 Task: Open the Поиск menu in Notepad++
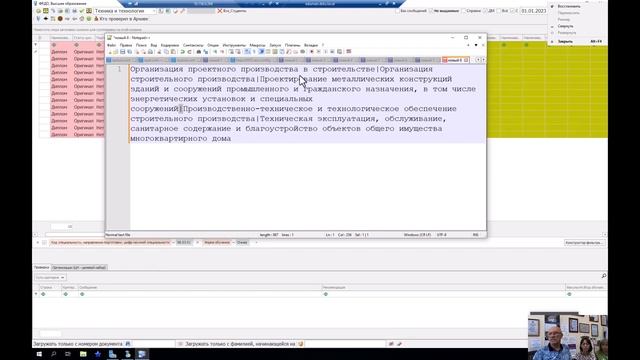[141, 45]
